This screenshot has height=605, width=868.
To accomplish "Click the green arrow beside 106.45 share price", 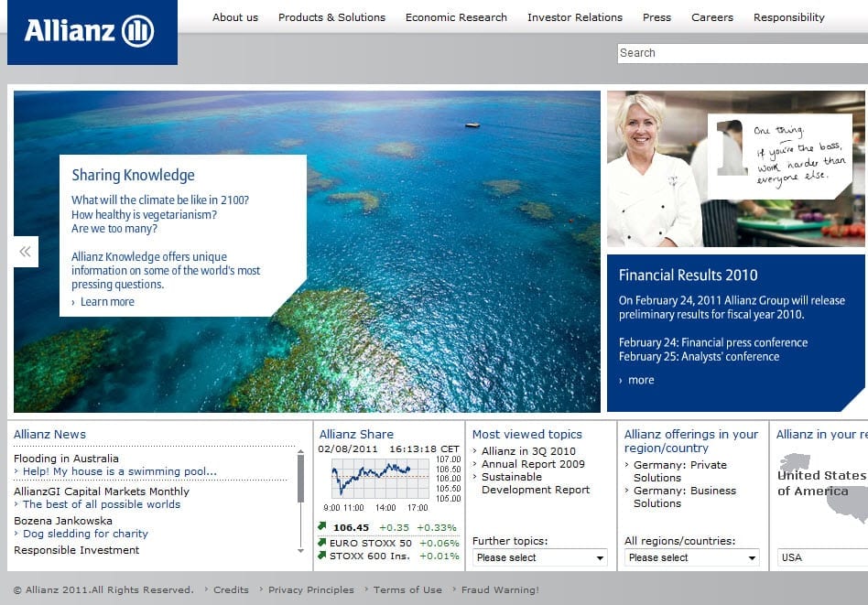I will pyautogui.click(x=322, y=526).
